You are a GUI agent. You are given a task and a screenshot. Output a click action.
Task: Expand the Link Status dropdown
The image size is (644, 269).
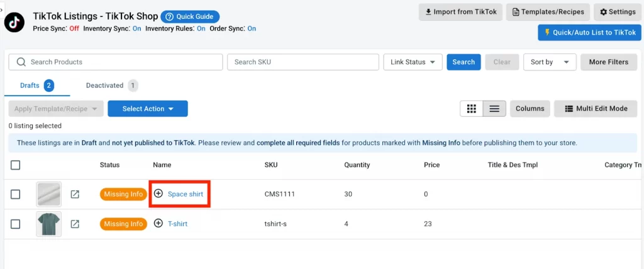[413, 62]
